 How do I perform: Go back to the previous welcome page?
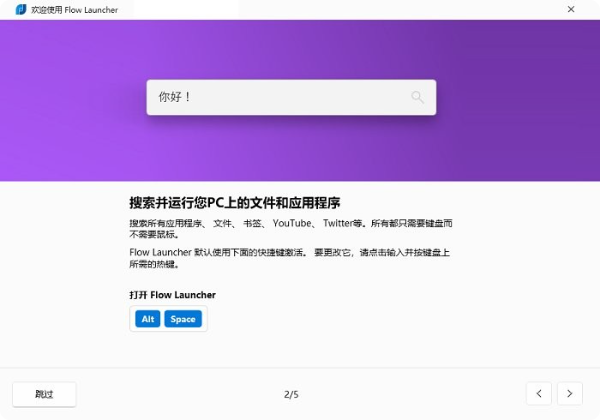pyautogui.click(x=539, y=393)
